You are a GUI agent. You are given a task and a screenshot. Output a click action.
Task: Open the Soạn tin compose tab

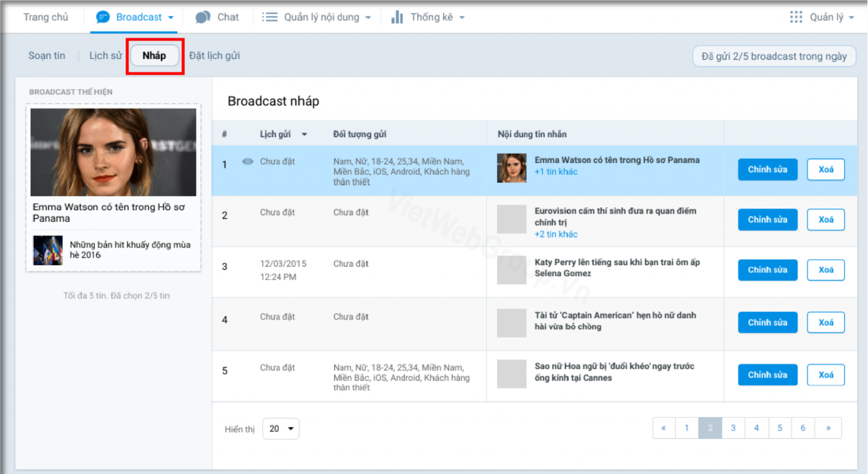[x=47, y=56]
